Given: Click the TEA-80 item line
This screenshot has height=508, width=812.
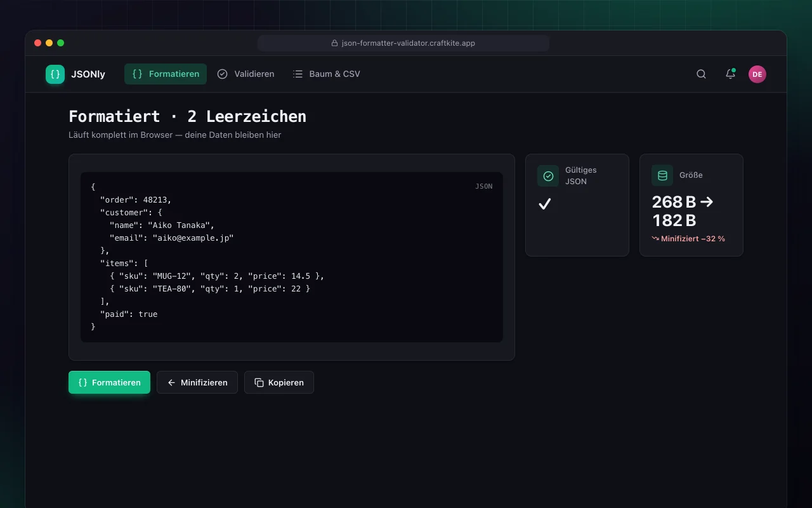Looking at the screenshot, I should (x=210, y=288).
